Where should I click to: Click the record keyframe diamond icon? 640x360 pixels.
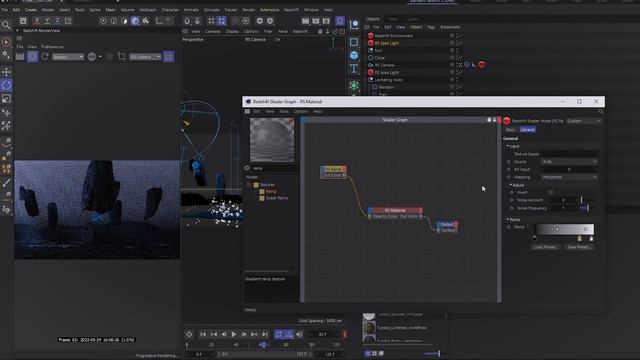pos(189,334)
